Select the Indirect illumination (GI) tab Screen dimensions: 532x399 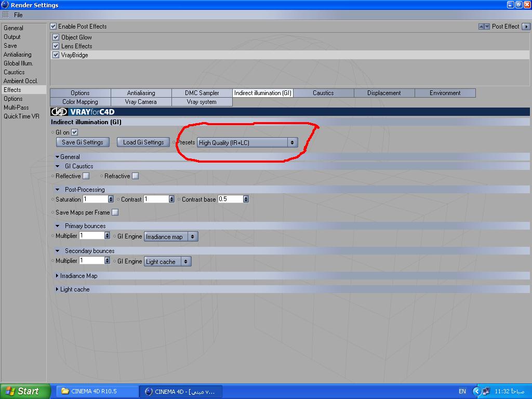tap(262, 93)
